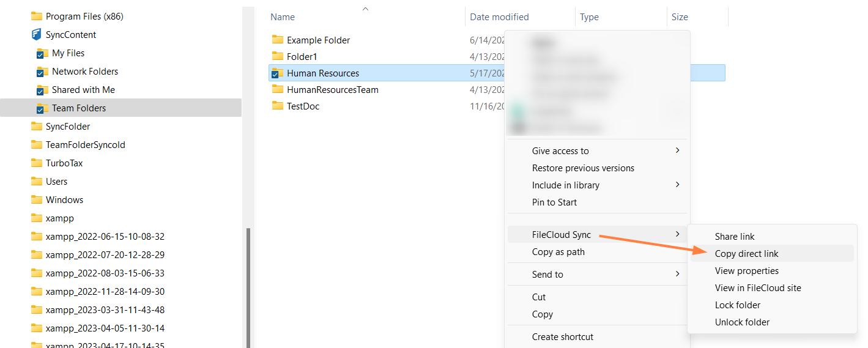Image resolution: width=868 pixels, height=348 pixels.
Task: Expand the Include in library submenu arrow
Action: [x=677, y=185]
